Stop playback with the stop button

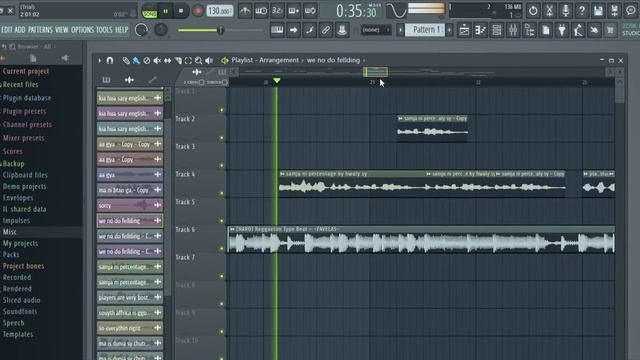181,11
